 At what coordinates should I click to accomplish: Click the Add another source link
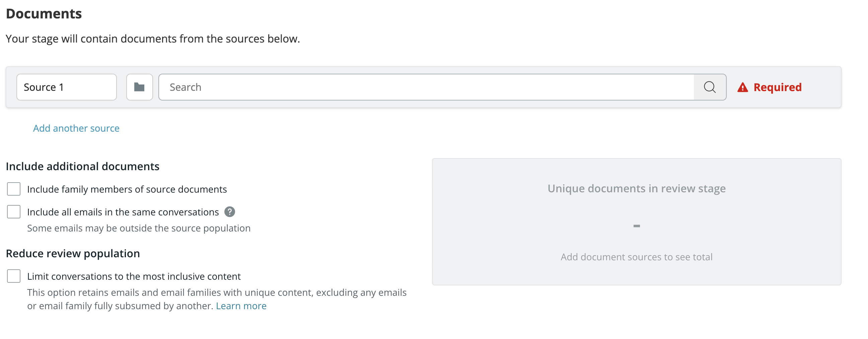(x=76, y=128)
